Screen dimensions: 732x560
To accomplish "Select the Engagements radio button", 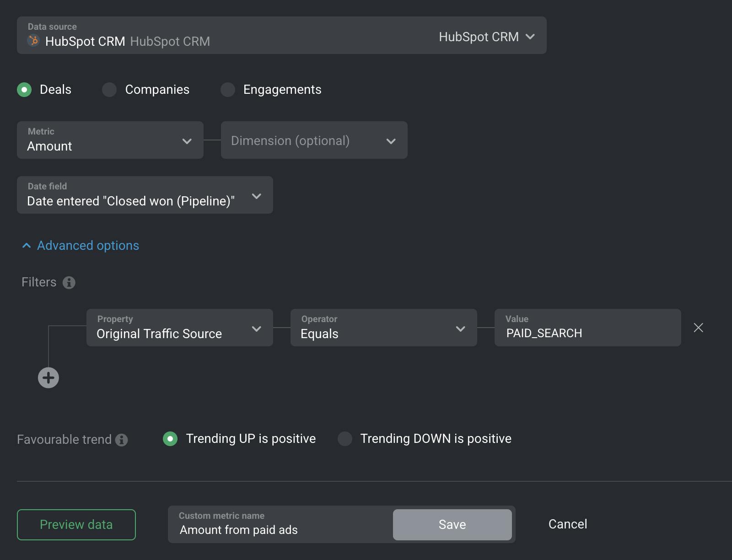I will [x=228, y=90].
